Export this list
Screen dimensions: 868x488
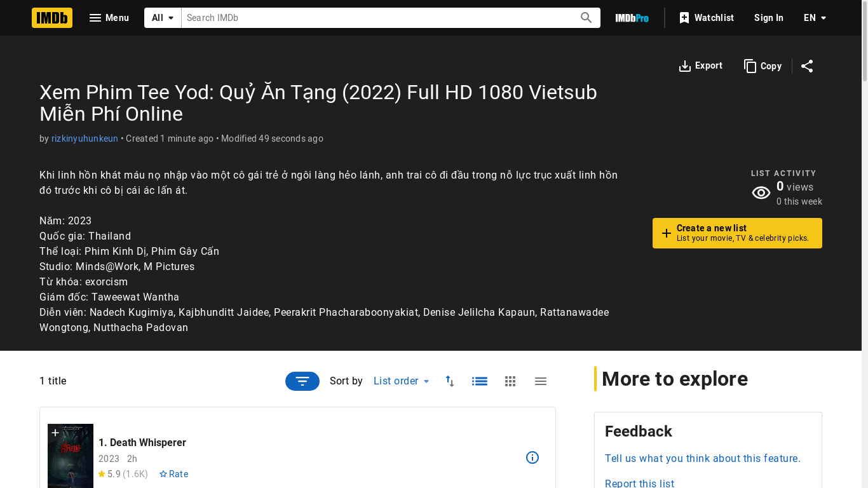click(x=700, y=66)
